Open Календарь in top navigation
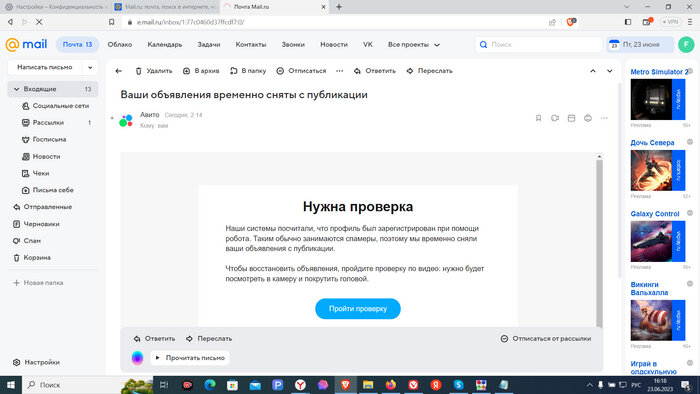The width and height of the screenshot is (700, 394). (x=165, y=45)
